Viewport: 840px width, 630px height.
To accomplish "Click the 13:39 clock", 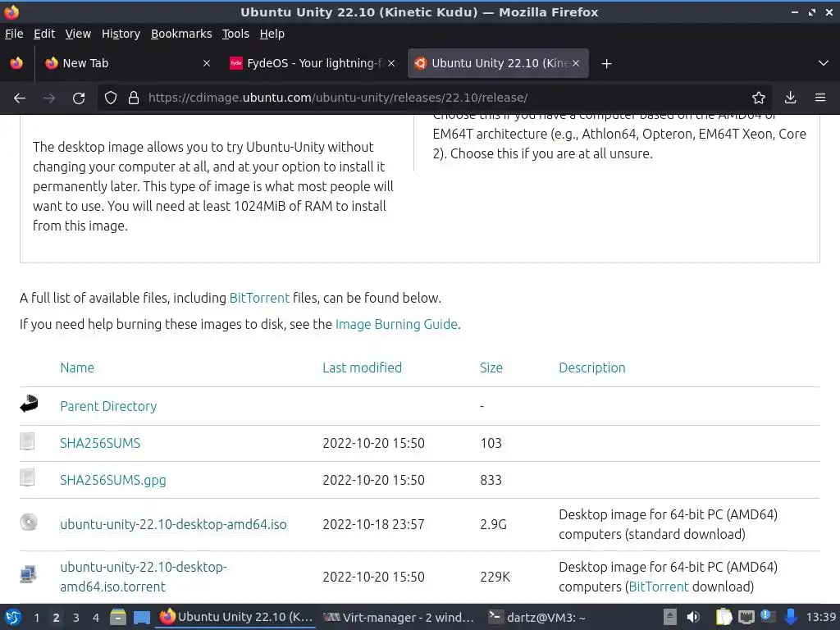I will click(x=820, y=617).
